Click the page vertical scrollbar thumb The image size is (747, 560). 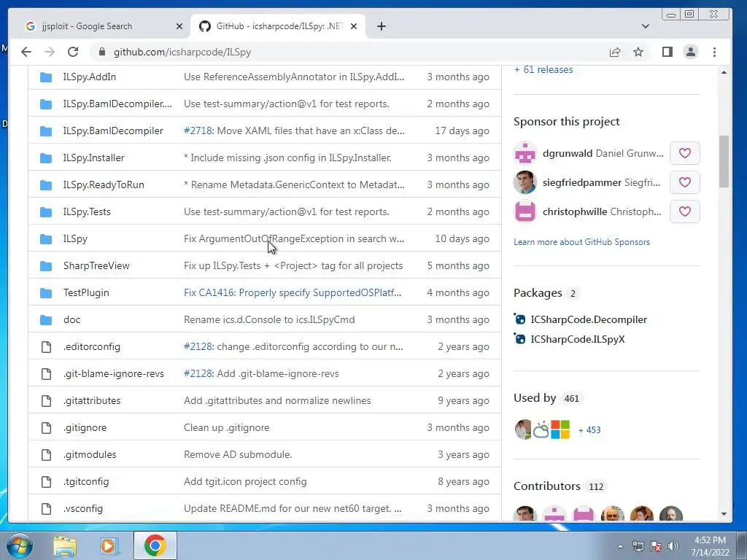coord(724,162)
